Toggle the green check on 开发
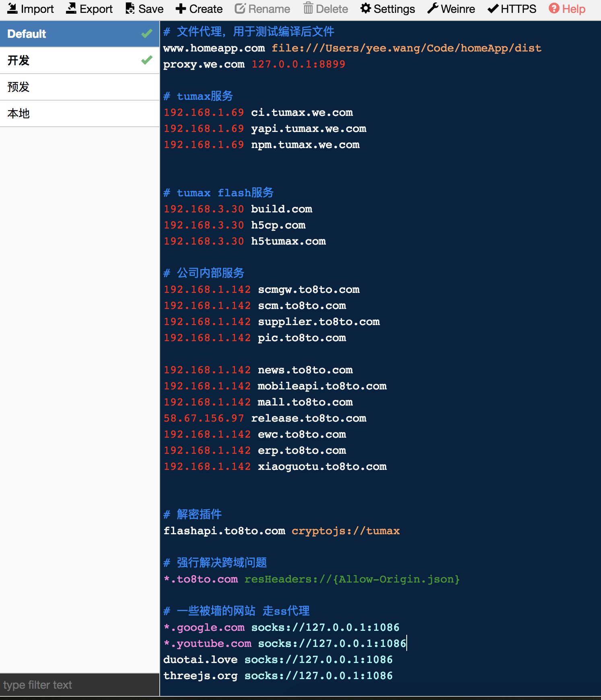601x700 pixels. pos(147,60)
